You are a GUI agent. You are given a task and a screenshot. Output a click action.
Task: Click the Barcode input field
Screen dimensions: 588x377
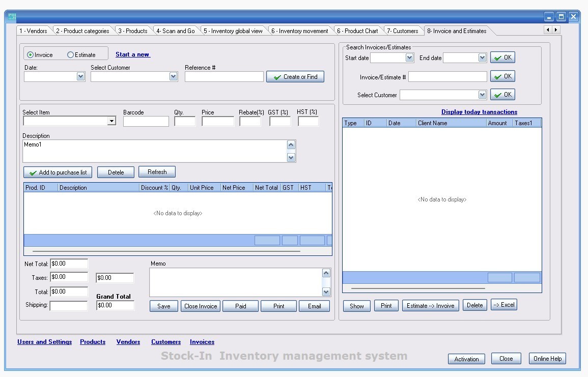(146, 122)
